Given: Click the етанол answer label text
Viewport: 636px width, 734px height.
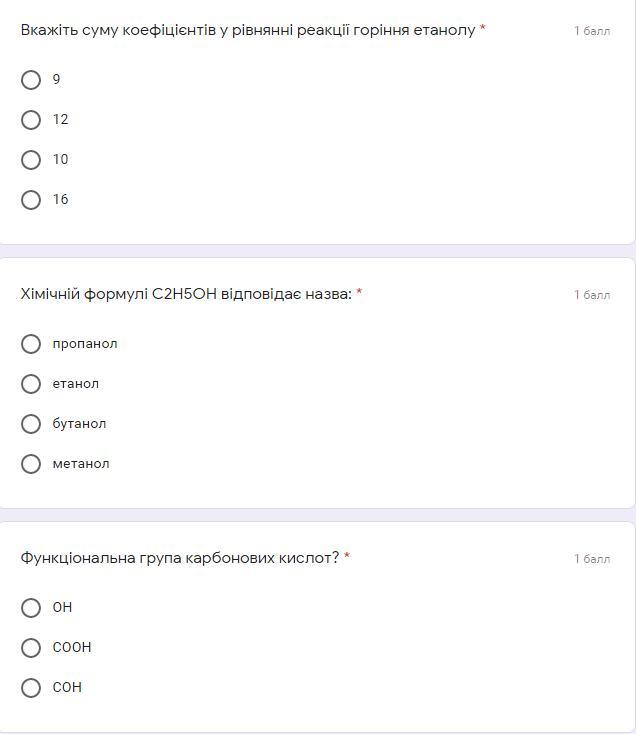Looking at the screenshot, I should (76, 384).
